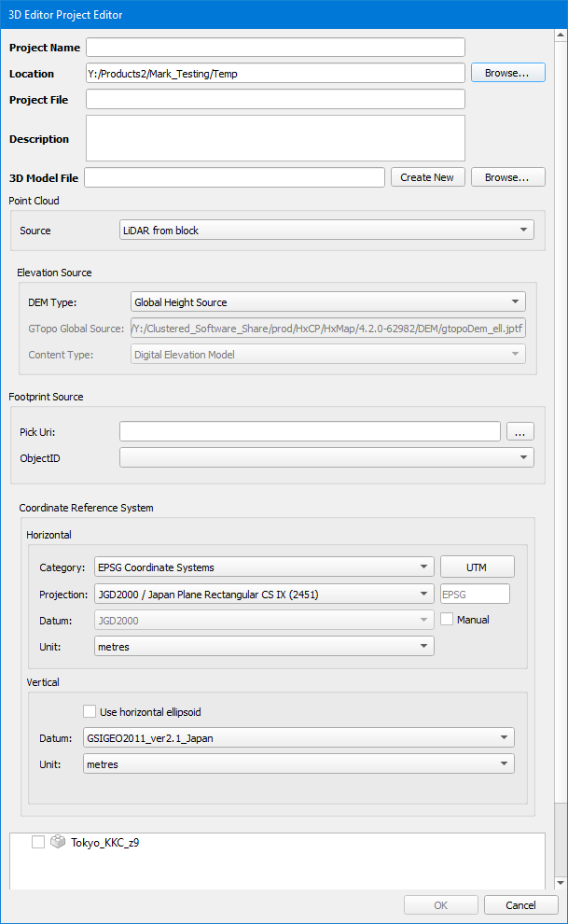Click the UTM button
The height and width of the screenshot is (924, 568).
[x=477, y=567]
